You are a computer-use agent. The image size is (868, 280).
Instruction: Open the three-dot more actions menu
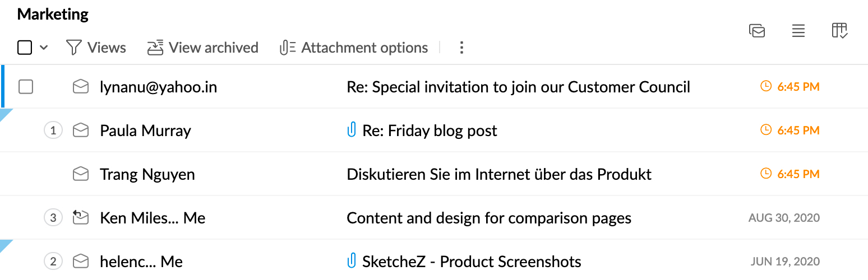pyautogui.click(x=461, y=48)
